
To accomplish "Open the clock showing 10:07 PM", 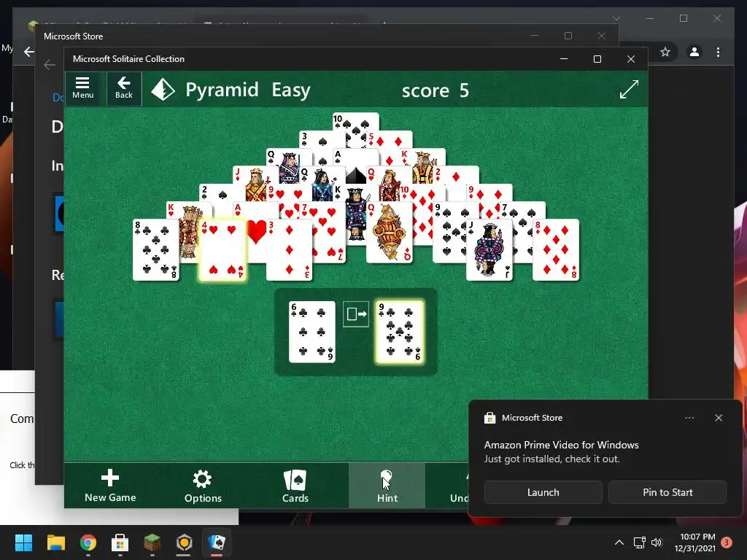I will (694, 542).
